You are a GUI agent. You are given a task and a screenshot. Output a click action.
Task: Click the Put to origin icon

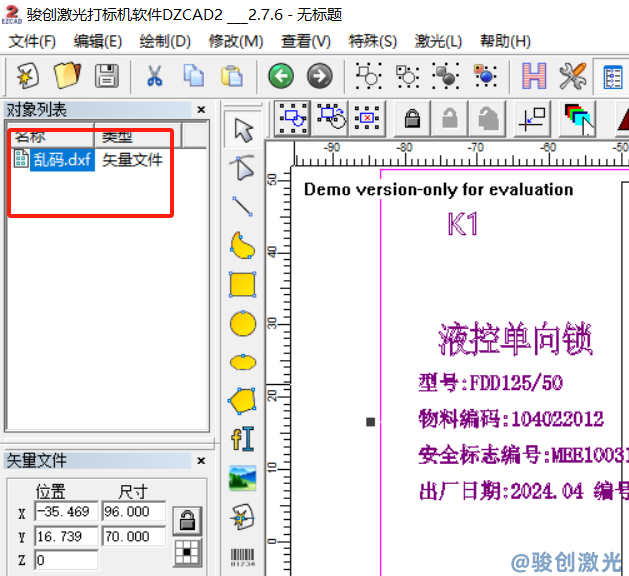pos(532,119)
